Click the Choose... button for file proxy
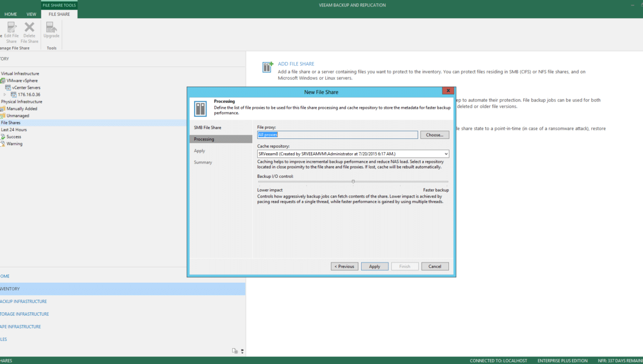This screenshot has width=643, height=364. [435, 135]
